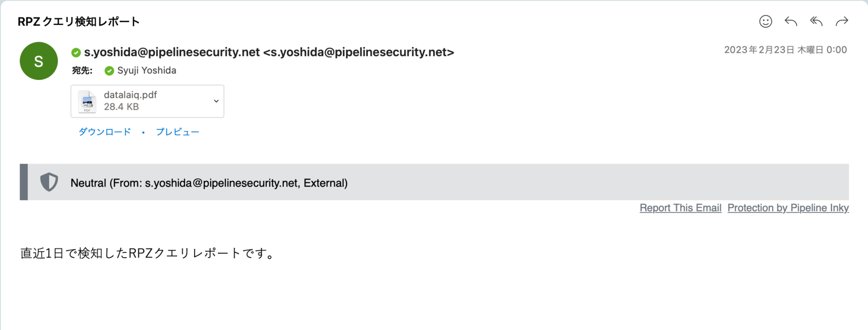868x330 pixels.
Task: Click the shield icon in Neutral banner
Action: (49, 182)
